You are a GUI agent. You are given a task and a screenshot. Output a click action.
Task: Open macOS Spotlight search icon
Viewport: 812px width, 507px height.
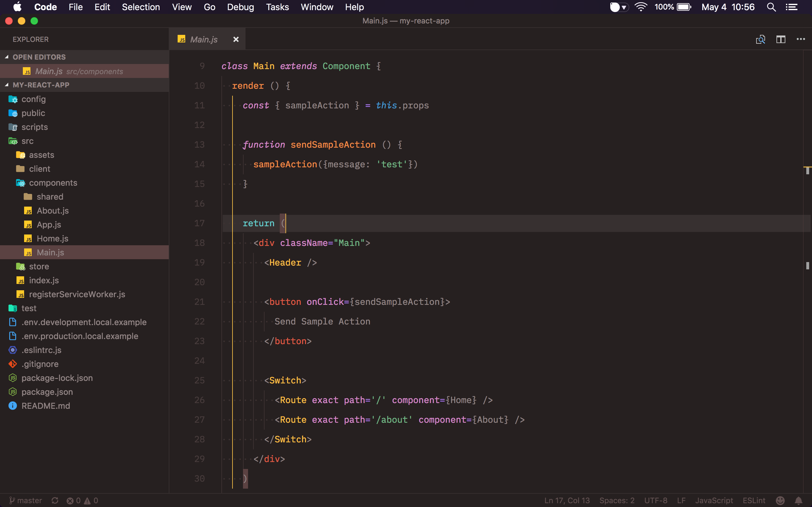pyautogui.click(x=771, y=7)
